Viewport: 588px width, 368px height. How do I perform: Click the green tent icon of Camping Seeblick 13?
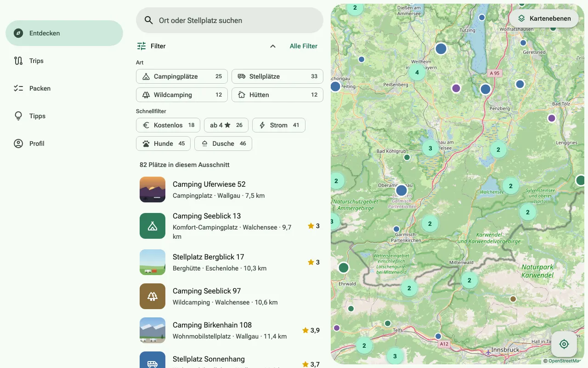pyautogui.click(x=153, y=226)
